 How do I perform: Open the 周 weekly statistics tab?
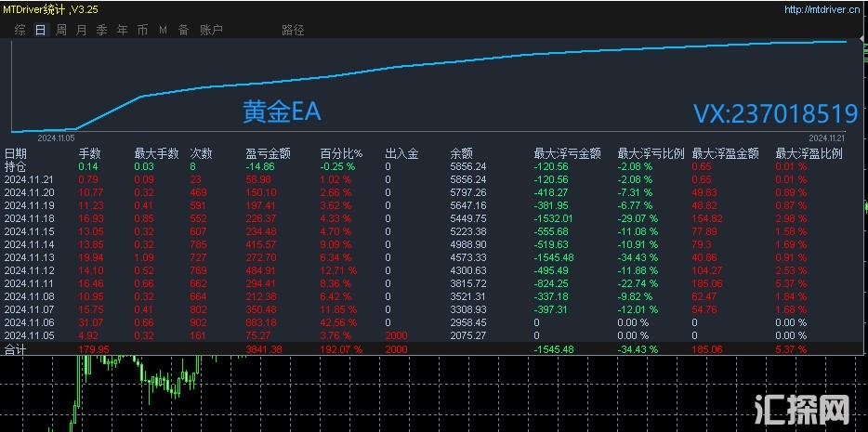[61, 30]
